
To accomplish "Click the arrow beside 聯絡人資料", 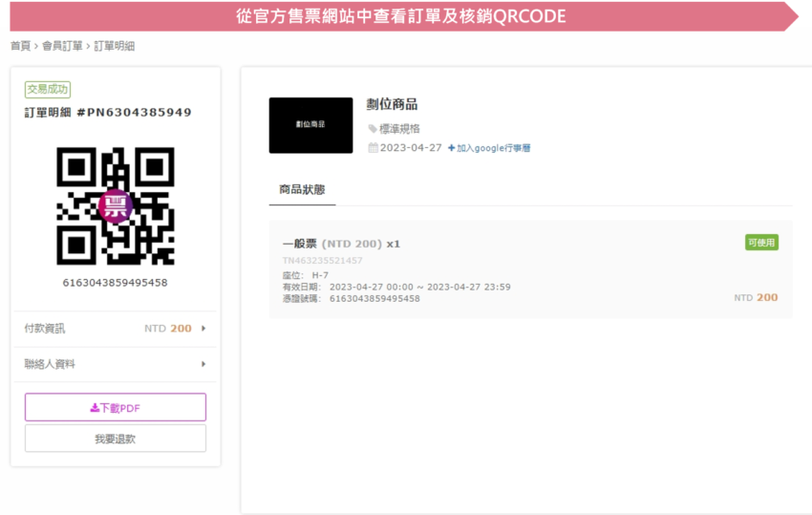I will (x=203, y=364).
